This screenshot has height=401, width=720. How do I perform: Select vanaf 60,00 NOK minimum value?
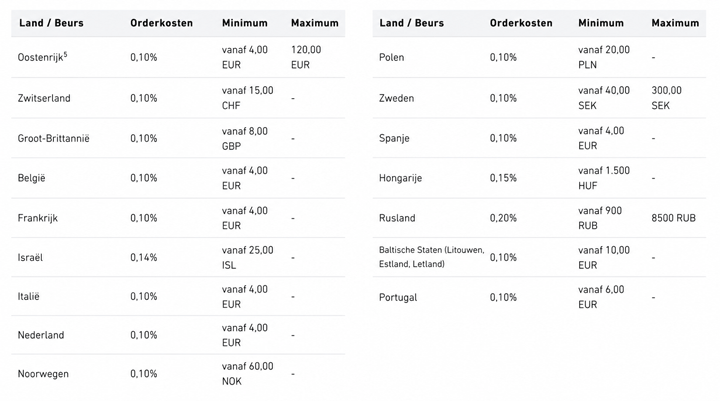248,373
